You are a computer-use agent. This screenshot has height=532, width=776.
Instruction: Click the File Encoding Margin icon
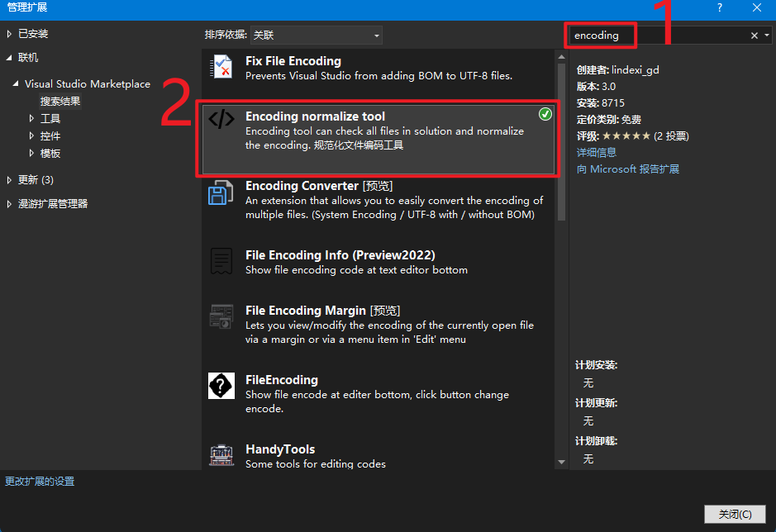pos(221,316)
